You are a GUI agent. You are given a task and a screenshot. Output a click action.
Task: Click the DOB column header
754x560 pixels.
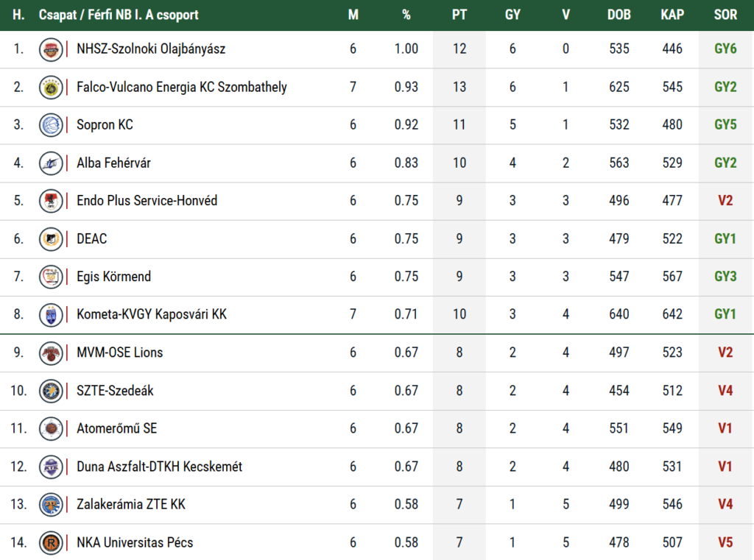tap(619, 15)
